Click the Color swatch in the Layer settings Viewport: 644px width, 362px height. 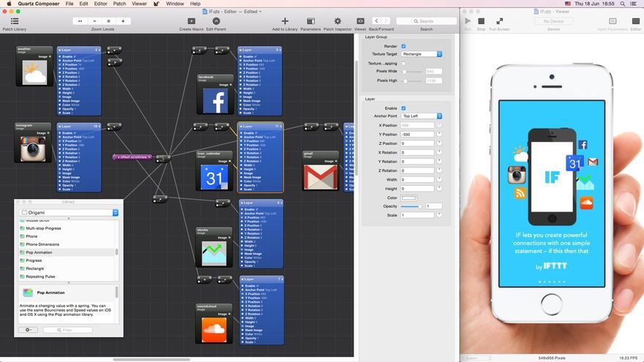pyautogui.click(x=408, y=198)
